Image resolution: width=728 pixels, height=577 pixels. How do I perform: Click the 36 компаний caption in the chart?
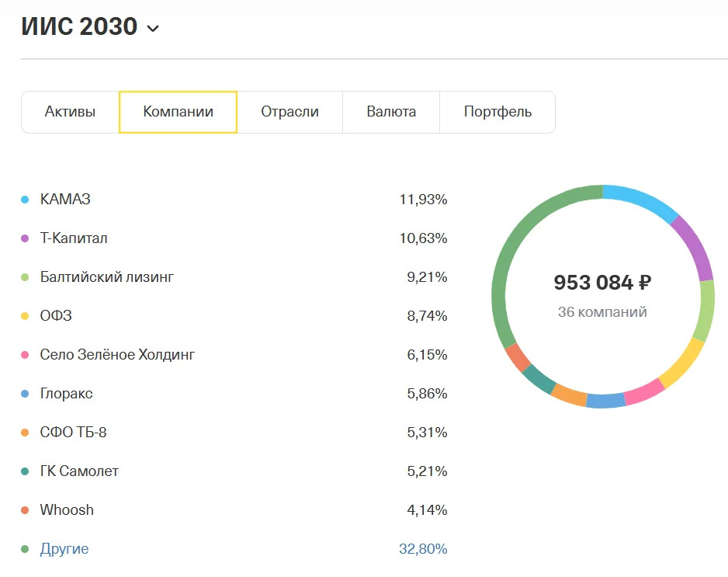[602, 311]
